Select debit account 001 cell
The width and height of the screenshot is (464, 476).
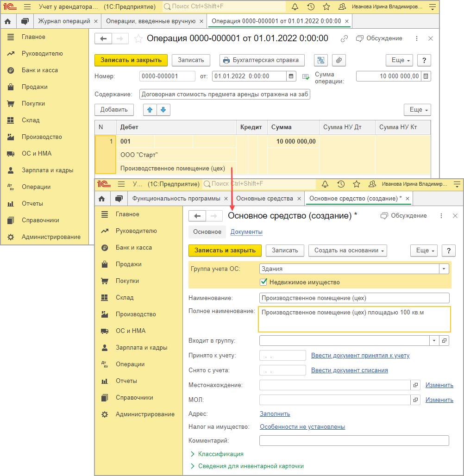point(136,142)
